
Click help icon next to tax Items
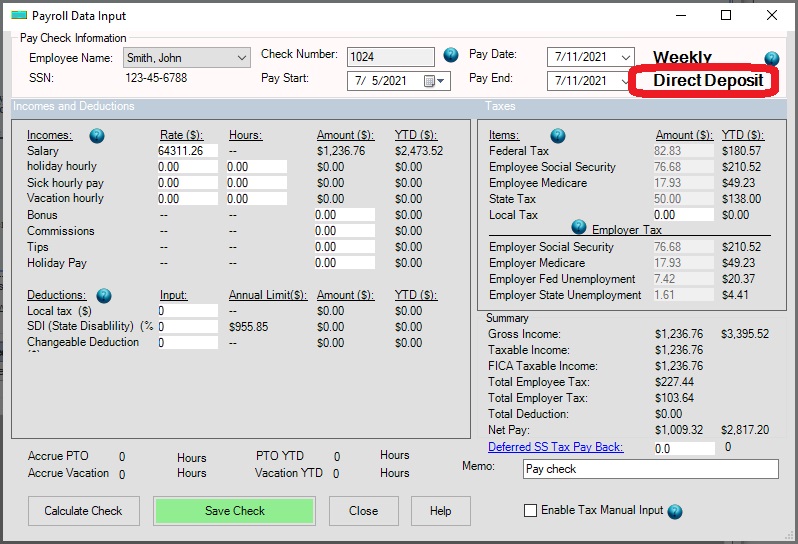[558, 136]
